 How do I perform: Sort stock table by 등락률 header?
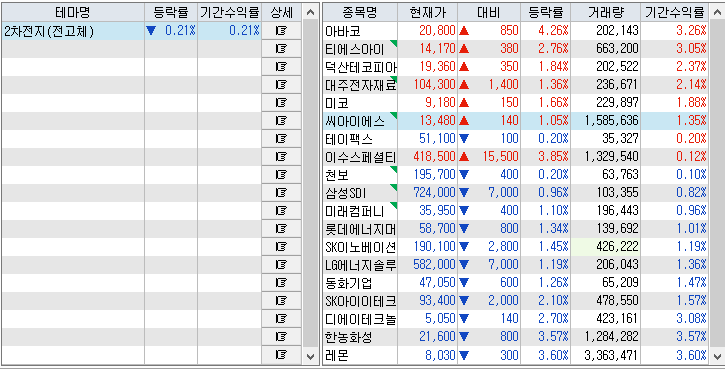(x=545, y=12)
